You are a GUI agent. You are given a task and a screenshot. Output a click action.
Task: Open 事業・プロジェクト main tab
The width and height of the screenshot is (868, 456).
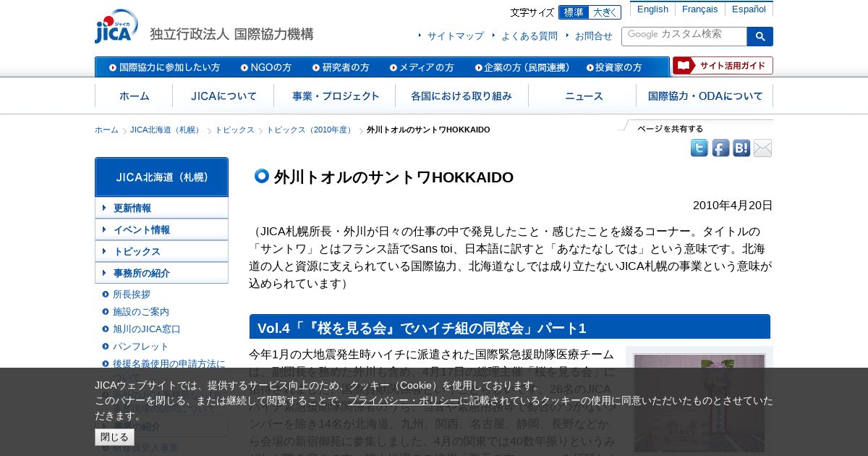point(335,96)
